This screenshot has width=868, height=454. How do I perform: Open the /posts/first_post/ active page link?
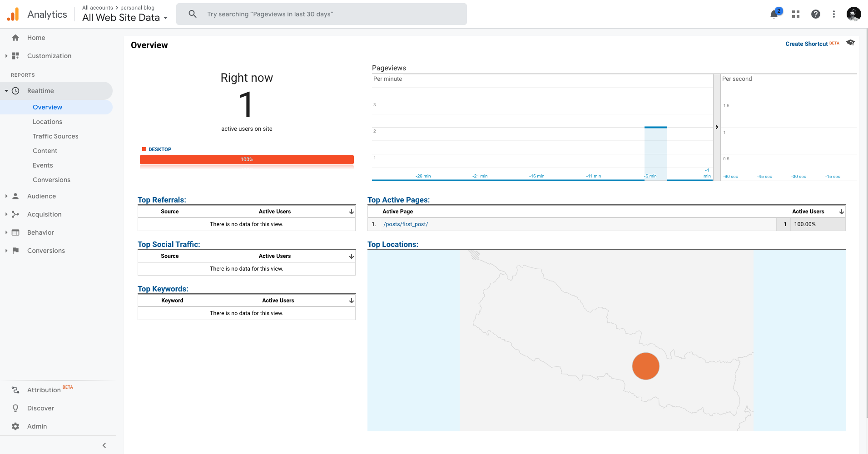tap(406, 224)
